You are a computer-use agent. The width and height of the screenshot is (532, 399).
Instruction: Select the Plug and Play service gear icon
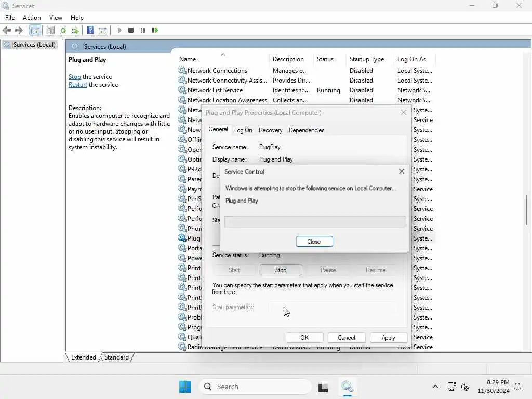pyautogui.click(x=182, y=238)
